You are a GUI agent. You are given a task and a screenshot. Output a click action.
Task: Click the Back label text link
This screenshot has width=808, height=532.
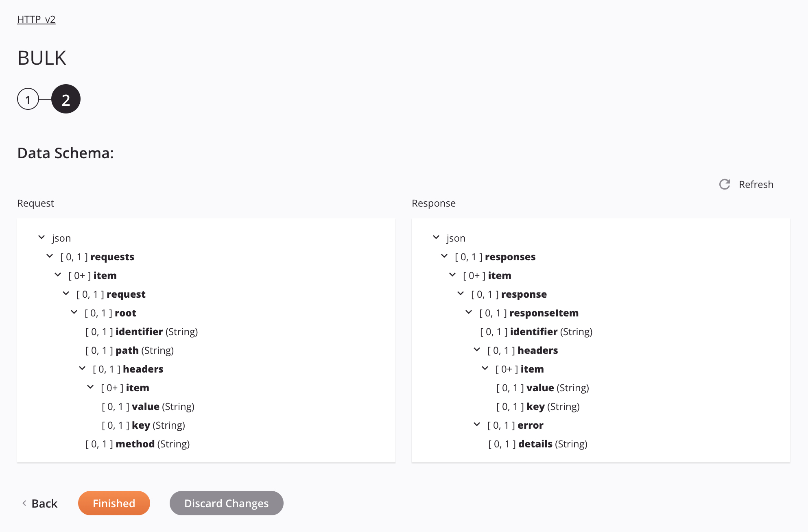(x=44, y=503)
